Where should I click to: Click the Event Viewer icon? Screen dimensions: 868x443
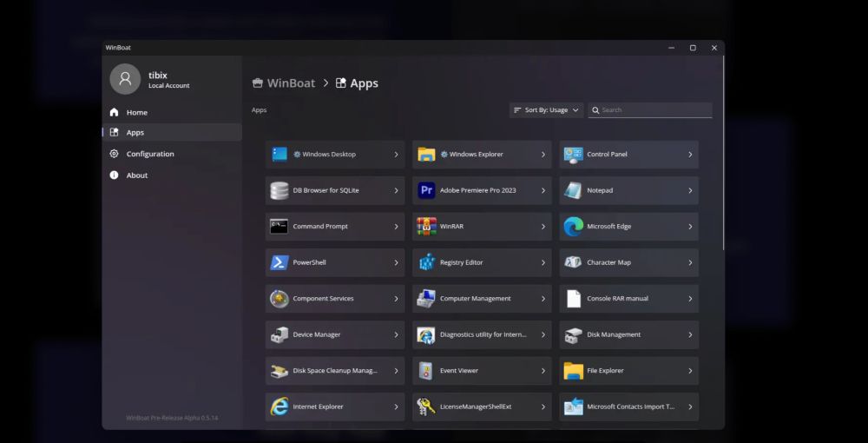[425, 370]
